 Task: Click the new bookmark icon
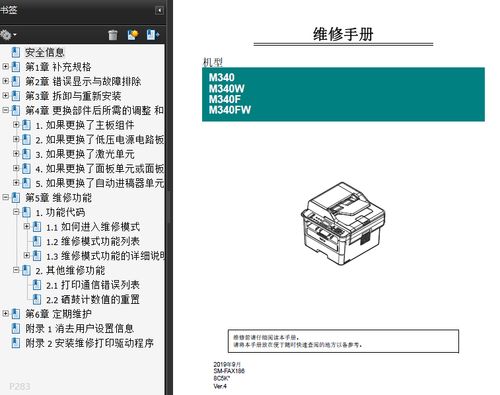click(133, 35)
